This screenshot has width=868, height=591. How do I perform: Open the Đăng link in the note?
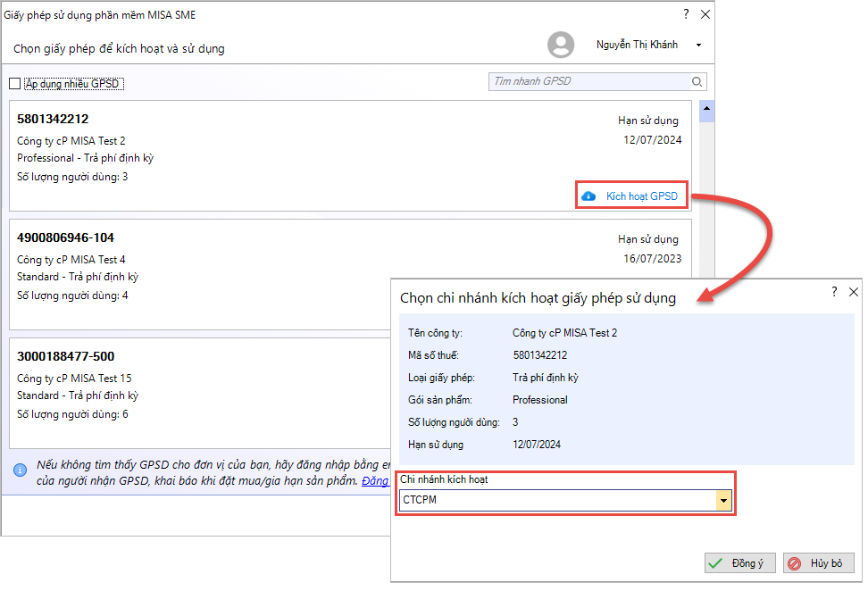375,481
